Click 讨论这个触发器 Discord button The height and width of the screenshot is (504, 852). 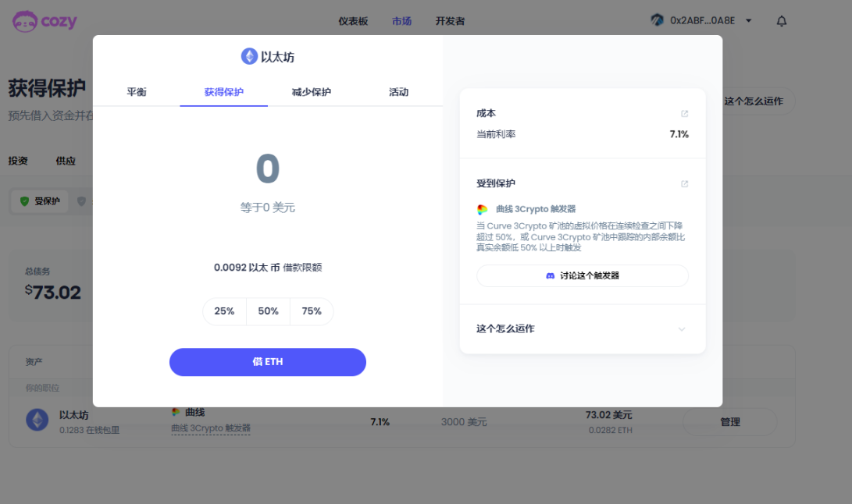[583, 276]
